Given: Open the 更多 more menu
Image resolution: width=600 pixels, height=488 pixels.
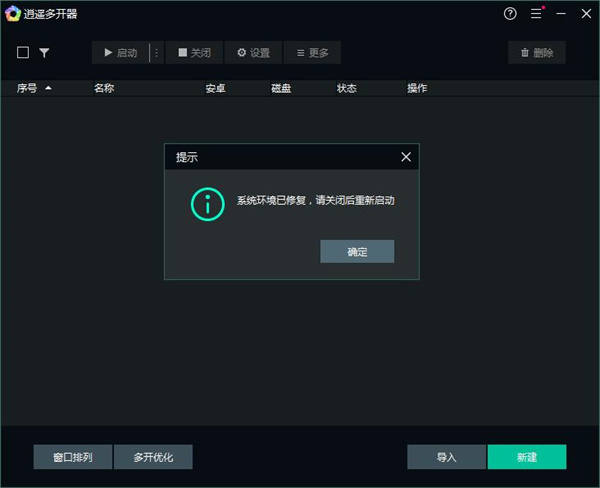Looking at the screenshot, I should (x=312, y=52).
